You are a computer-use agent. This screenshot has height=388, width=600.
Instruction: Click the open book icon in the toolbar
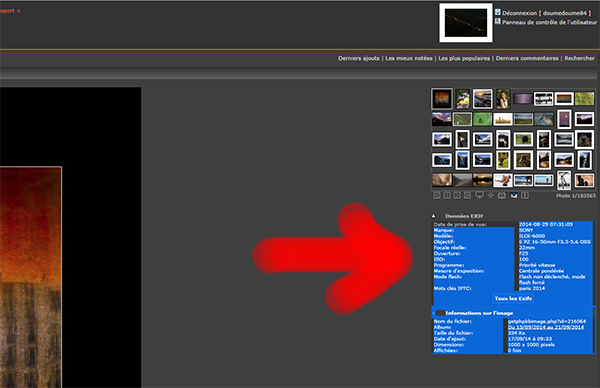502,195
